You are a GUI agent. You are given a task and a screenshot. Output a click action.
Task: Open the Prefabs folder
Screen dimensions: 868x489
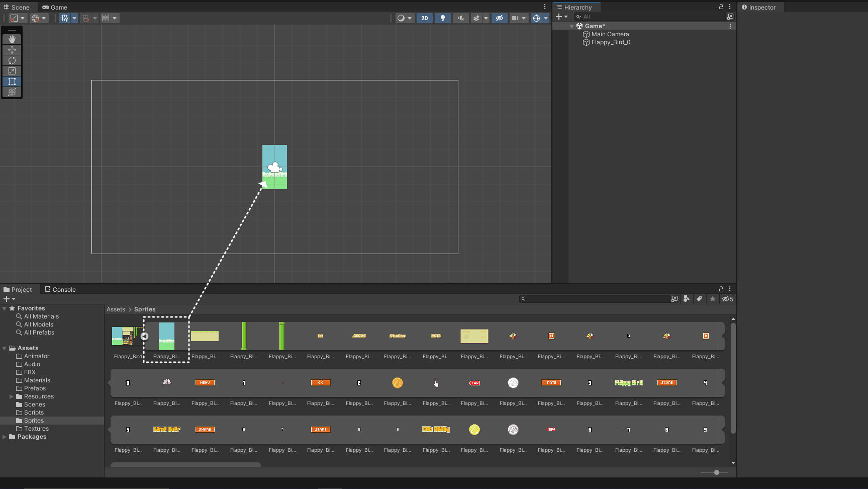[35, 388]
